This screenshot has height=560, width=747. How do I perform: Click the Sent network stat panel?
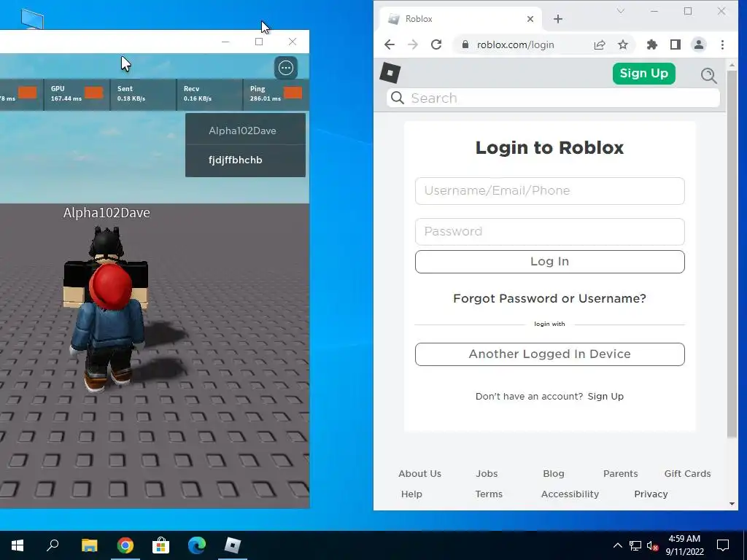[144, 94]
